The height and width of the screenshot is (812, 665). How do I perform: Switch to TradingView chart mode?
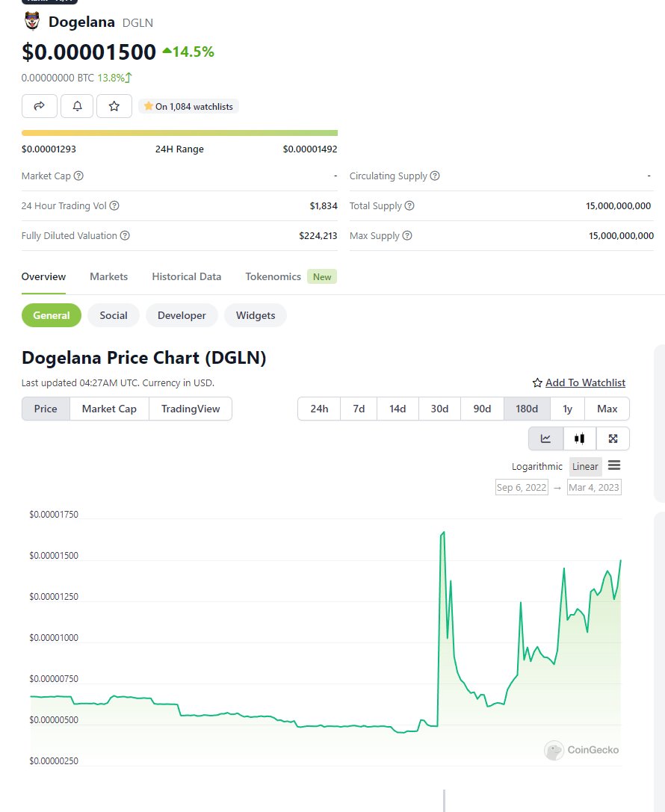point(191,409)
